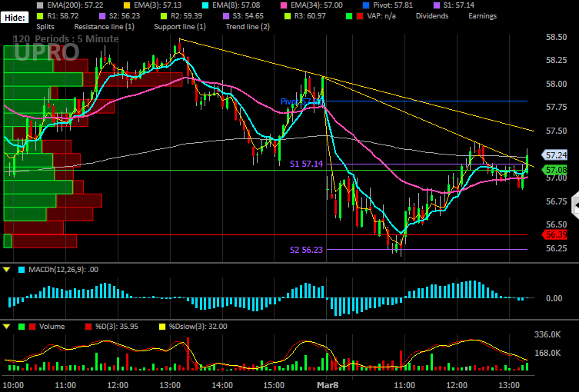579x392 pixels.
Task: Click the Volume label
Action: (x=52, y=327)
